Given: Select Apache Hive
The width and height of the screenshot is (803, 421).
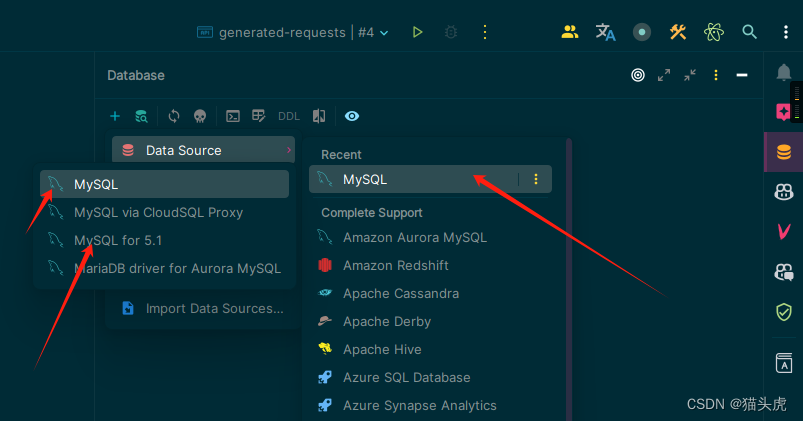Looking at the screenshot, I should [430, 349].
